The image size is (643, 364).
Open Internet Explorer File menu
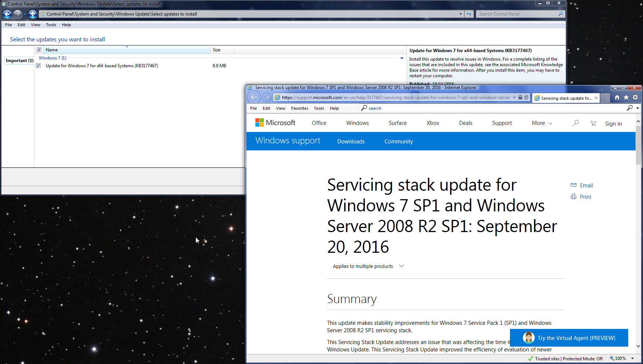[x=254, y=108]
